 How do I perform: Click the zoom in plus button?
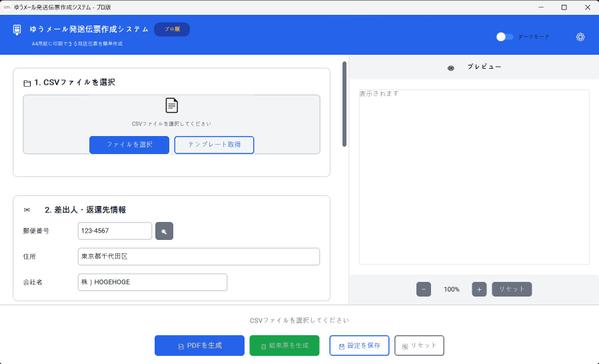pyautogui.click(x=479, y=289)
